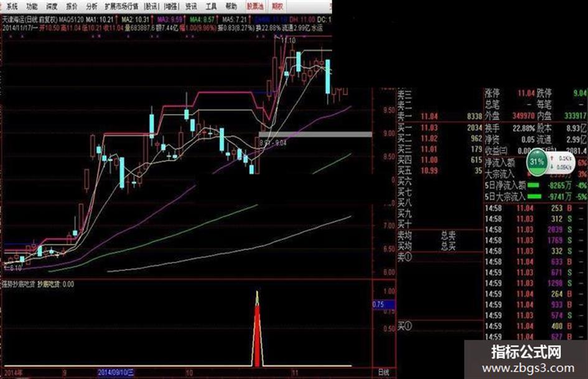Click the 日线 period label

[x=384, y=372]
